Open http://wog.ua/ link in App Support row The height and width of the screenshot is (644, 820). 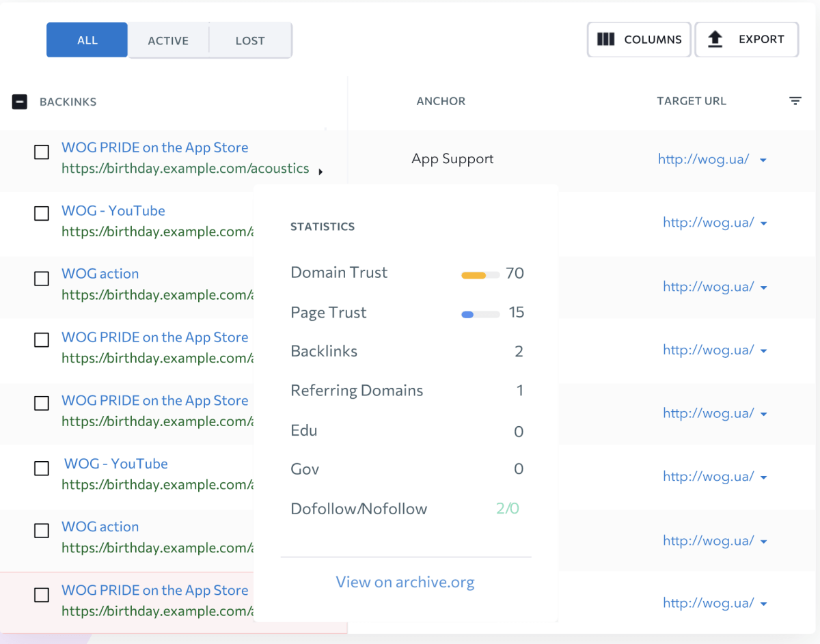pos(704,159)
